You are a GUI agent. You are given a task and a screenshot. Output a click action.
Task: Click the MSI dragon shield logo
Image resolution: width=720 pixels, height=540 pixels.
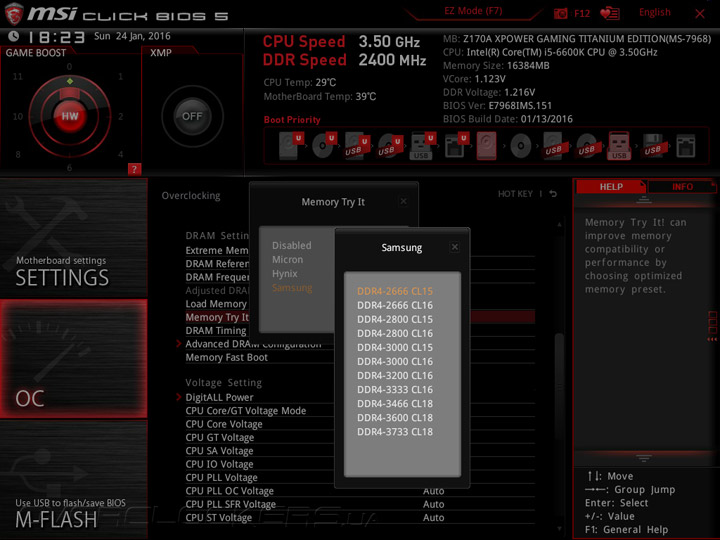(x=13, y=14)
